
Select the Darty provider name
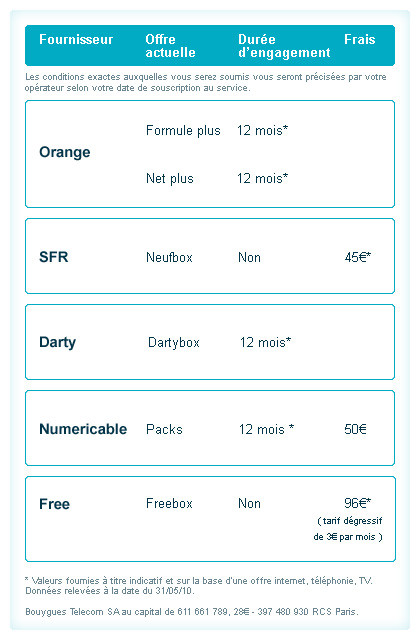[58, 342]
